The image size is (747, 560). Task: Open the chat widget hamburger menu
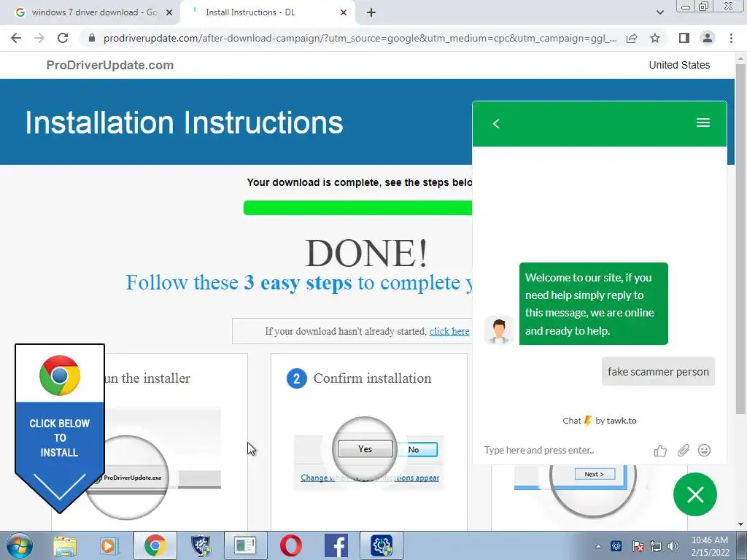(703, 122)
